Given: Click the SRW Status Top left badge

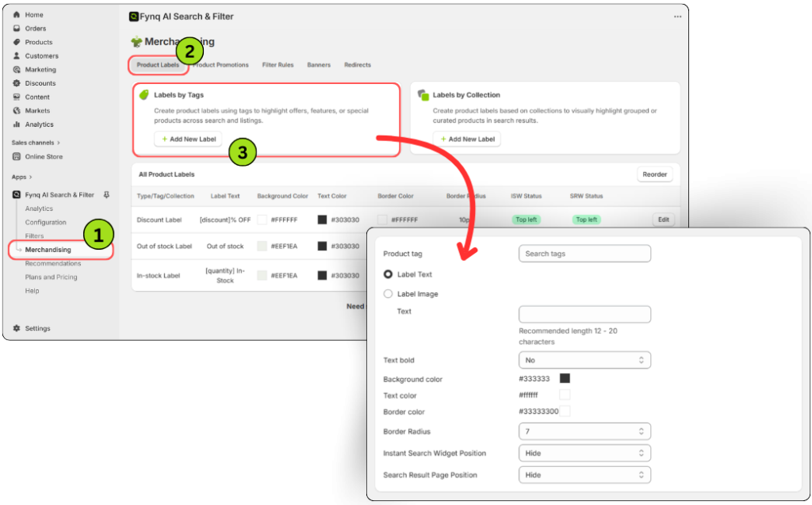Looking at the screenshot, I should (586, 220).
